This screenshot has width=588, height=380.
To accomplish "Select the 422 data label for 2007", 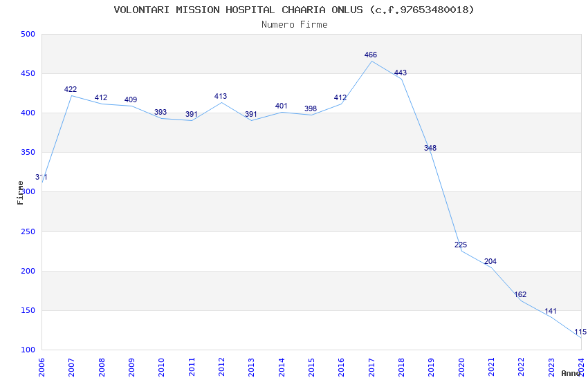I will pyautogui.click(x=71, y=89).
